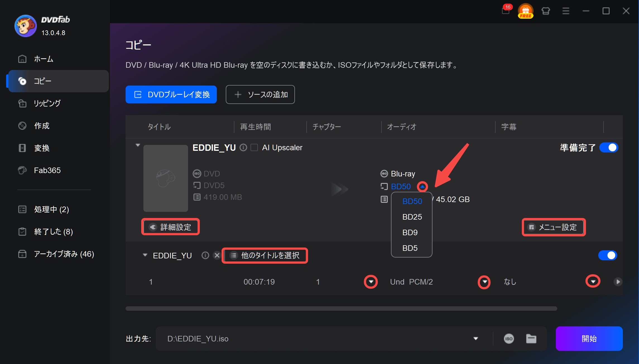Viewport: 639px width, 364px height.
Task: Browse output folder icon
Action: [531, 339]
